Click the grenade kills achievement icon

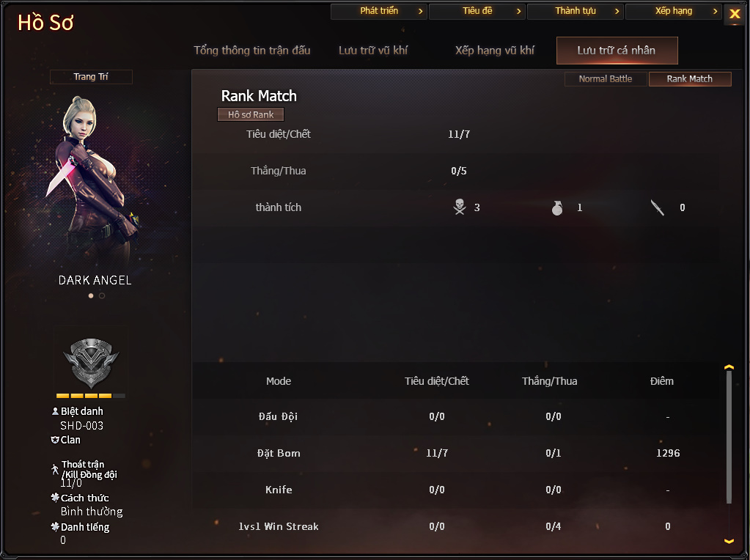pos(557,207)
